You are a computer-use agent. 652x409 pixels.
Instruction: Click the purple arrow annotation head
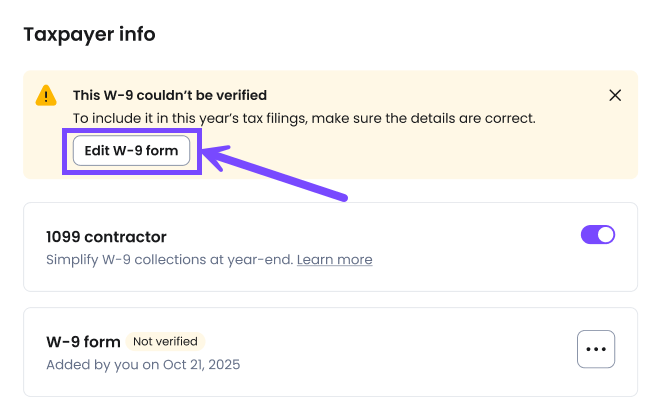click(211, 153)
